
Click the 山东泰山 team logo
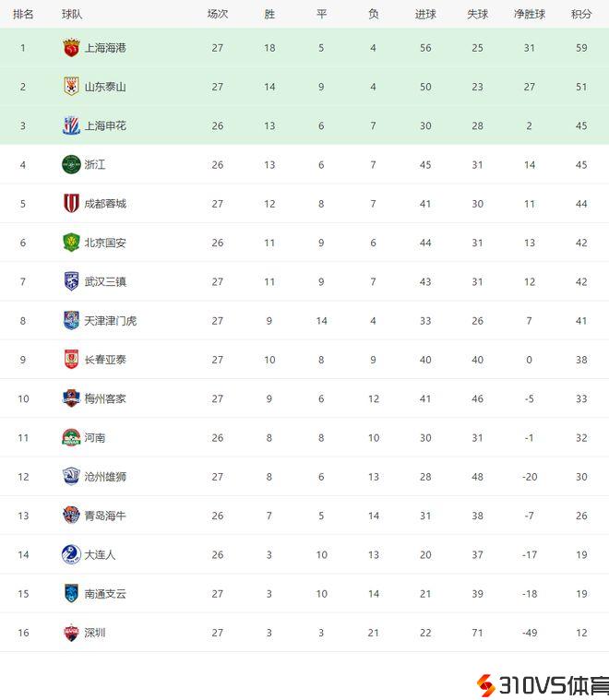pyautogui.click(x=71, y=87)
